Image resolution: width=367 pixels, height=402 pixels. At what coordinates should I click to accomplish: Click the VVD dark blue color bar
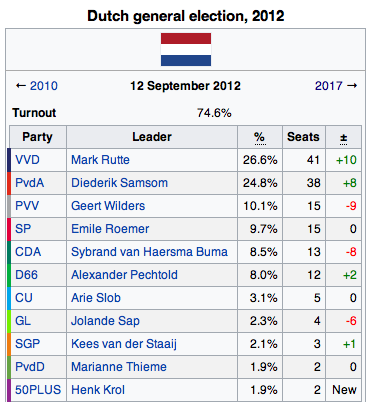point(9,160)
